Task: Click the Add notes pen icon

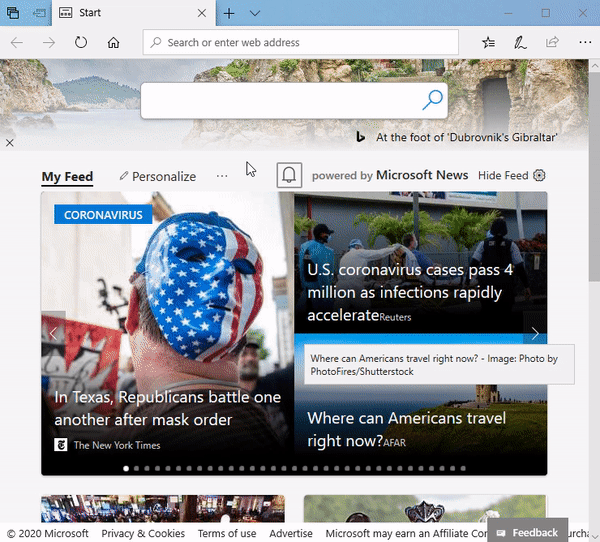Action: coord(520,42)
